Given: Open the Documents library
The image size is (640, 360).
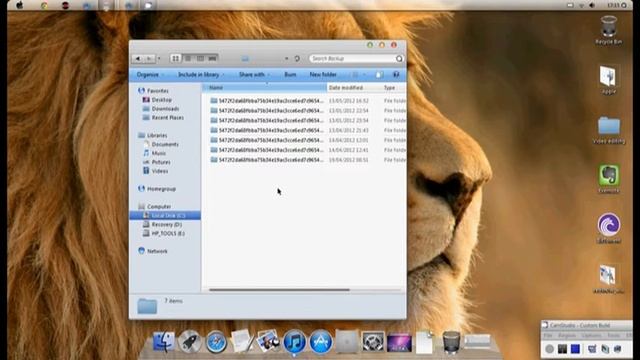Looking at the screenshot, I should coord(160,144).
